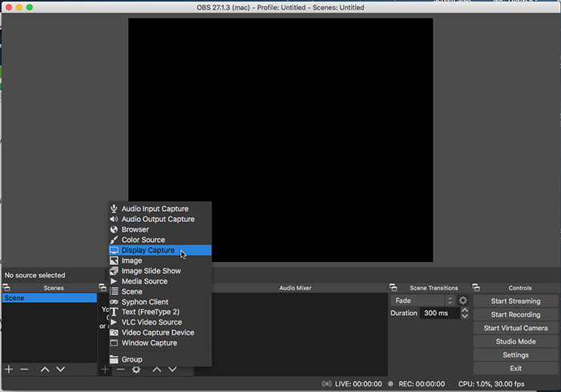Undock the Scene Transitions panel
The height and width of the screenshot is (392, 561).
tap(394, 288)
